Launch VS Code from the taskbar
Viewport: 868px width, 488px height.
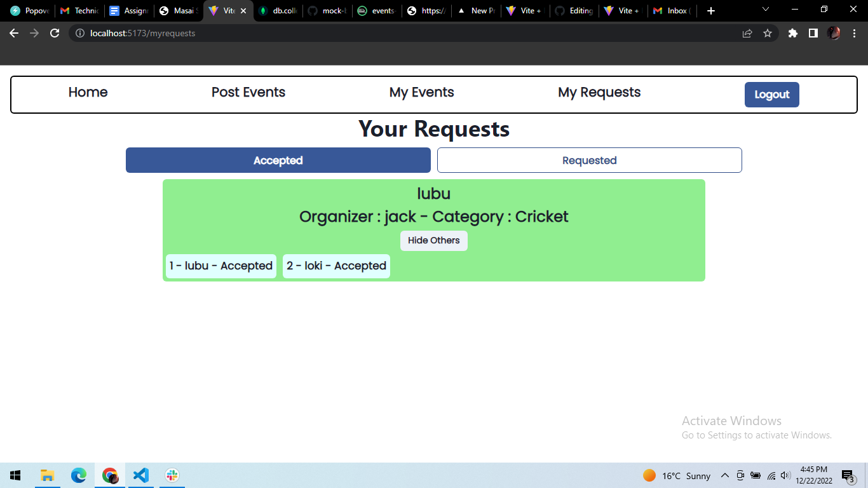tap(140, 475)
